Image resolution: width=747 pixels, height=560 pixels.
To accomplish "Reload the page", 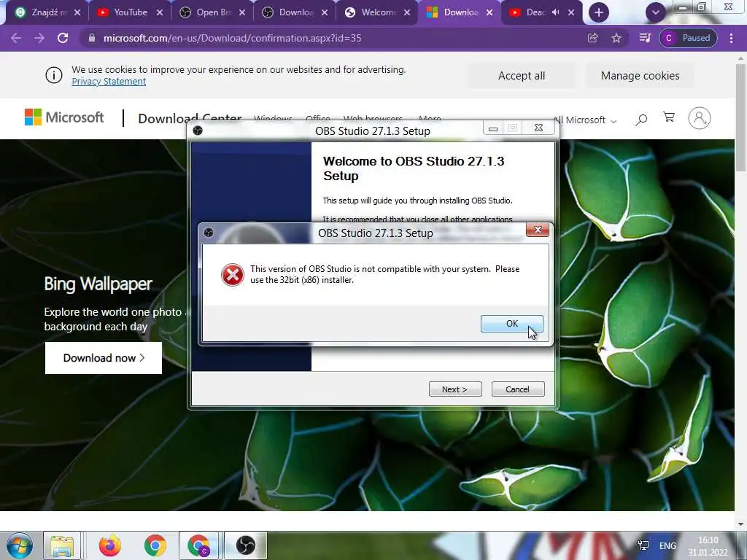I will [63, 38].
